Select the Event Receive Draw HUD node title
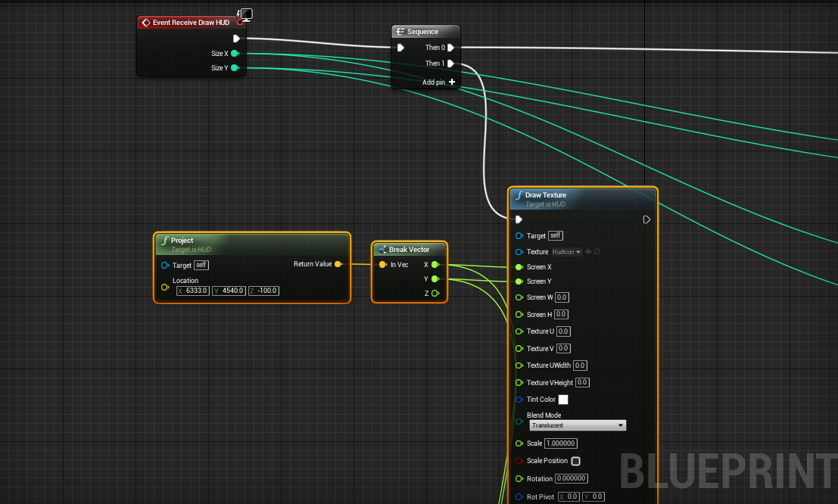Screen dimensions: 838x504 [x=190, y=23]
